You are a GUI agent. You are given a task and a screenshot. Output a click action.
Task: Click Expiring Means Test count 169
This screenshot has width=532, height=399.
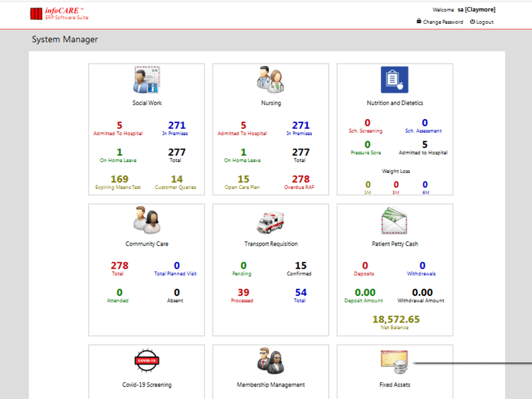[119, 179]
